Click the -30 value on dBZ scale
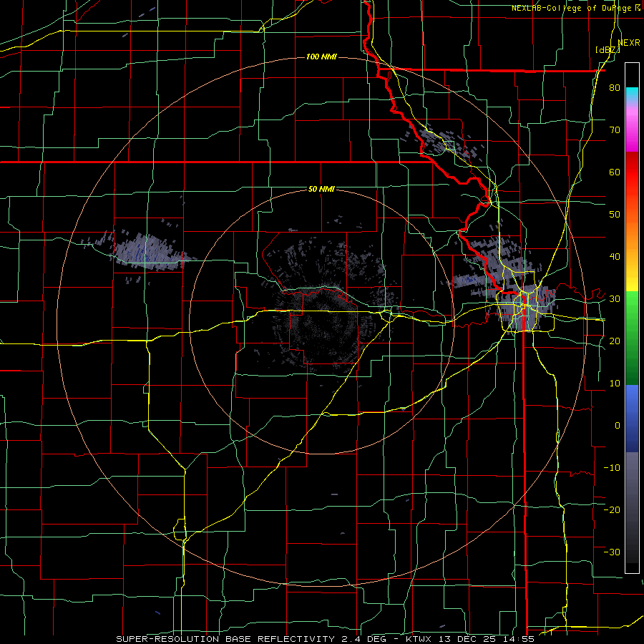The image size is (644, 644). (x=612, y=552)
